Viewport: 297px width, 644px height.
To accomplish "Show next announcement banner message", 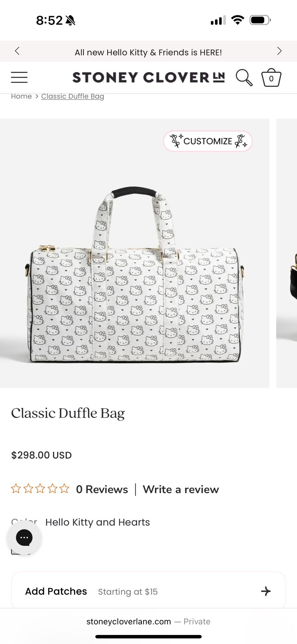I will [x=279, y=51].
